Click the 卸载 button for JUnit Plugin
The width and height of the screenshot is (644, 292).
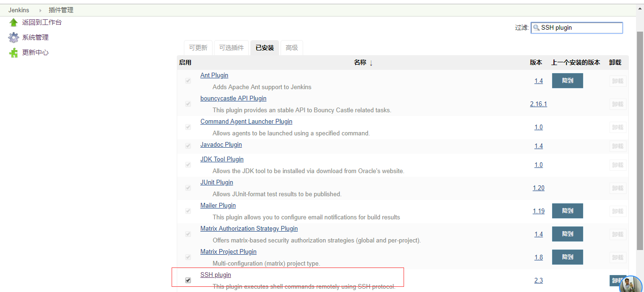(x=618, y=188)
